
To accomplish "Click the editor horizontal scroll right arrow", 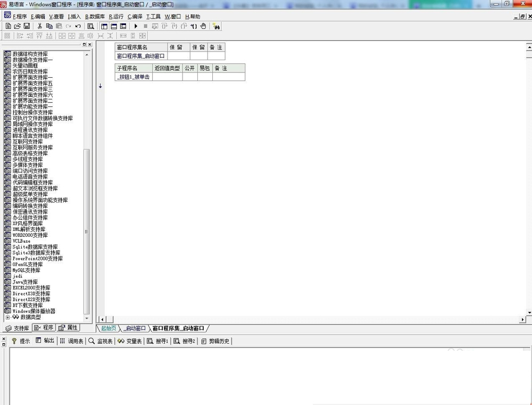I will tap(522, 319).
